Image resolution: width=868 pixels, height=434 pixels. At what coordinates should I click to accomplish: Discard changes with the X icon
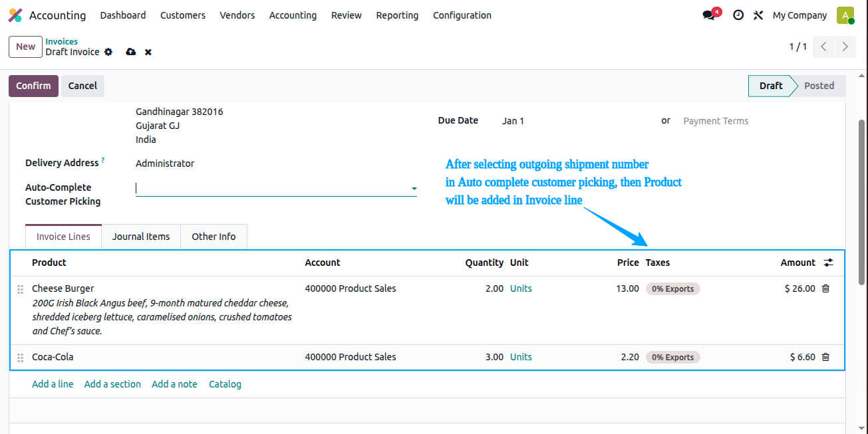(x=148, y=52)
